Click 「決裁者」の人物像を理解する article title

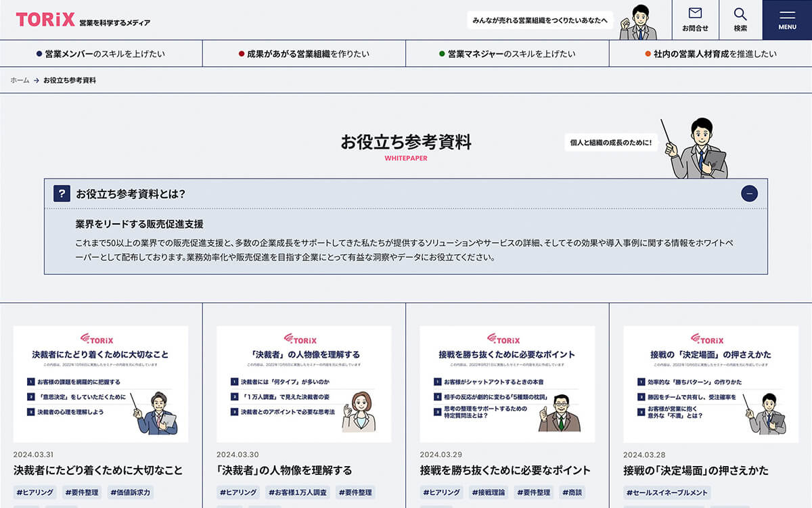coord(284,470)
